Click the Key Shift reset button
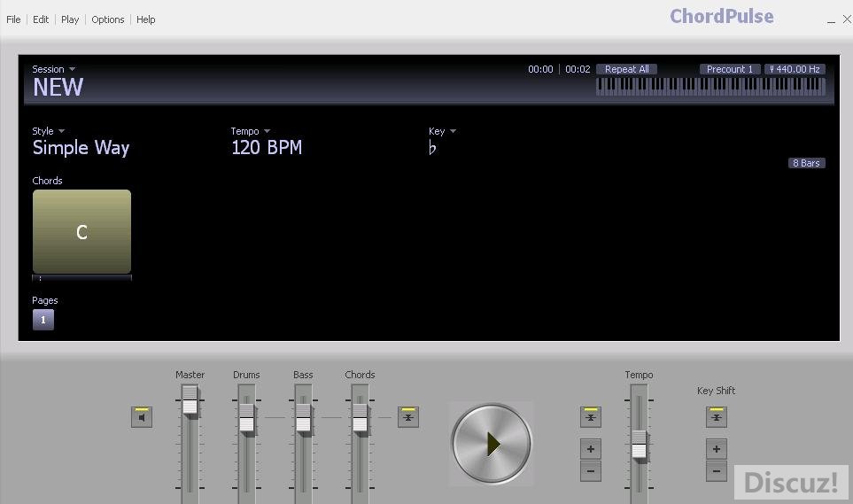 pos(716,417)
